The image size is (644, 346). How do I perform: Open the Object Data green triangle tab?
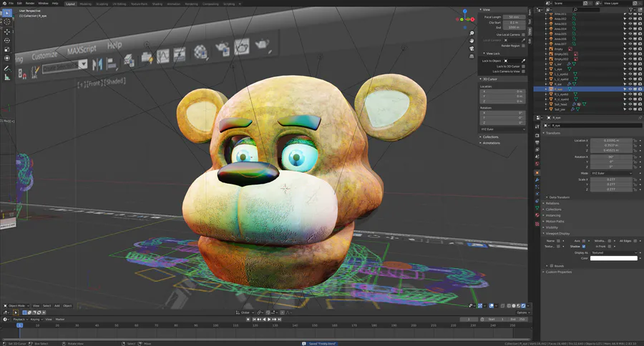(x=537, y=208)
